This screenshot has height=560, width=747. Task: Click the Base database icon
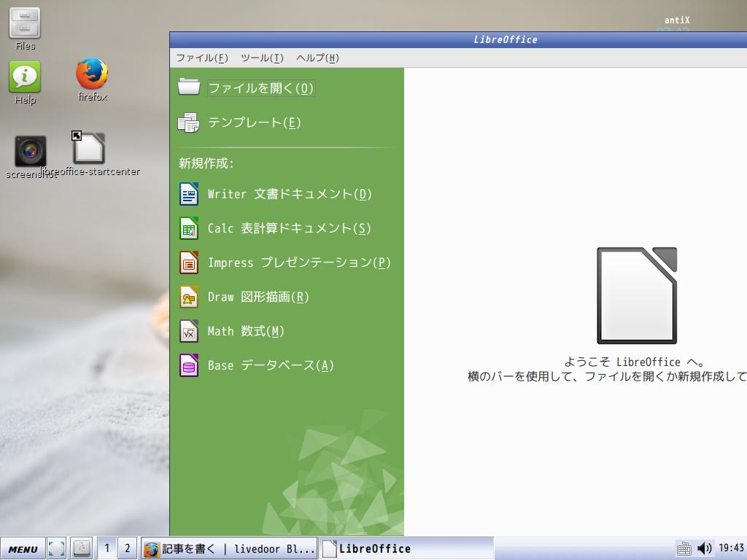[189, 365]
